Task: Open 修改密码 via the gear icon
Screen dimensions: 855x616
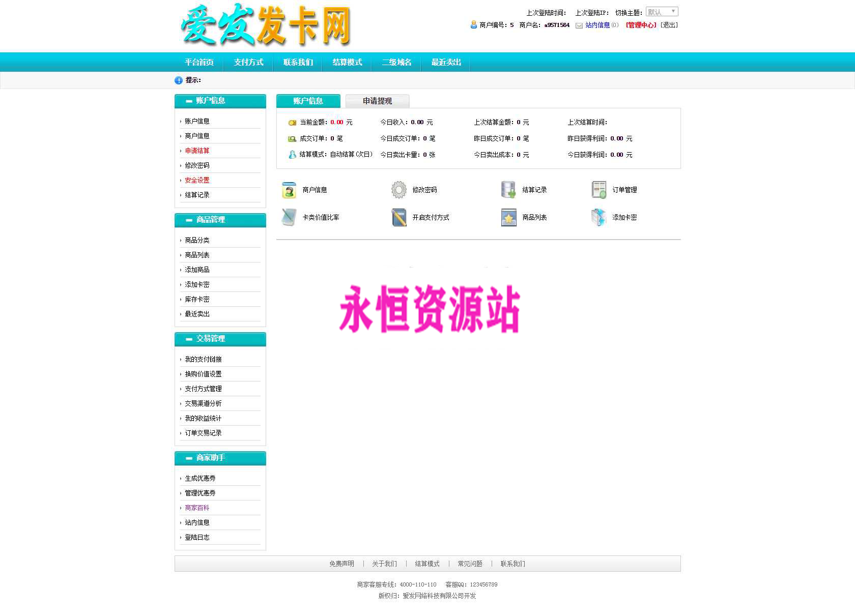Action: [399, 190]
